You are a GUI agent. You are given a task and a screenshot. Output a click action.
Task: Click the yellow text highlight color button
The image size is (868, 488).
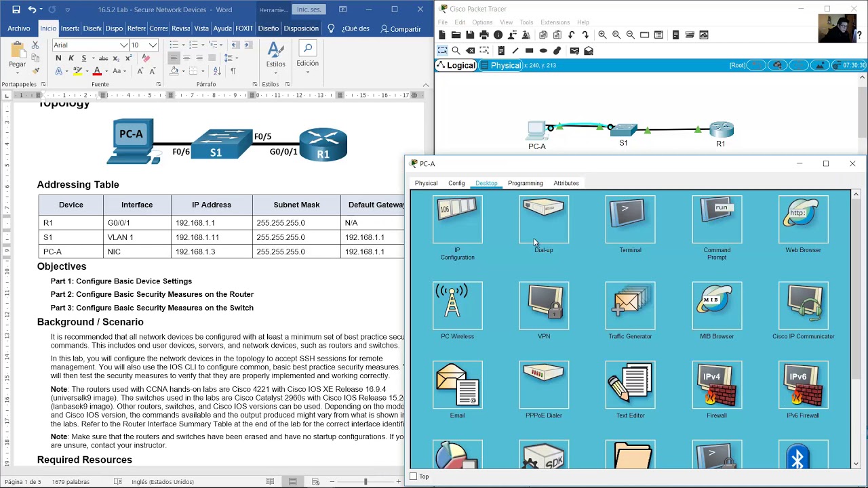click(x=78, y=71)
